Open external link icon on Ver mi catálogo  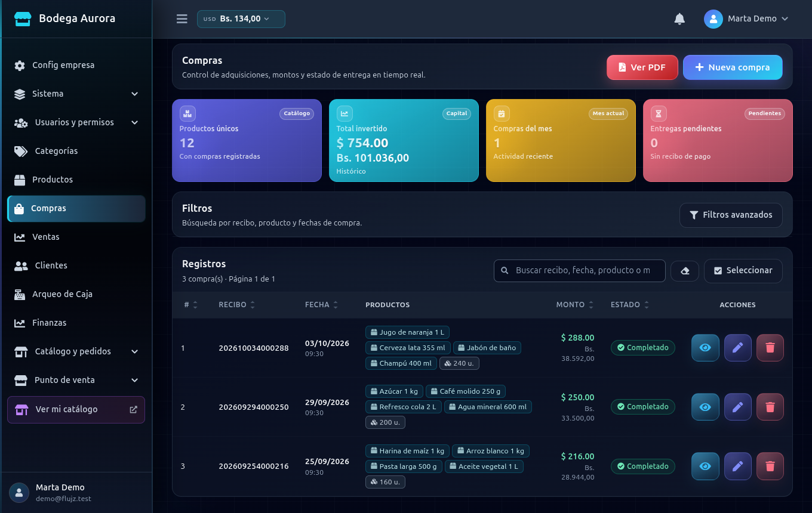pyautogui.click(x=133, y=410)
